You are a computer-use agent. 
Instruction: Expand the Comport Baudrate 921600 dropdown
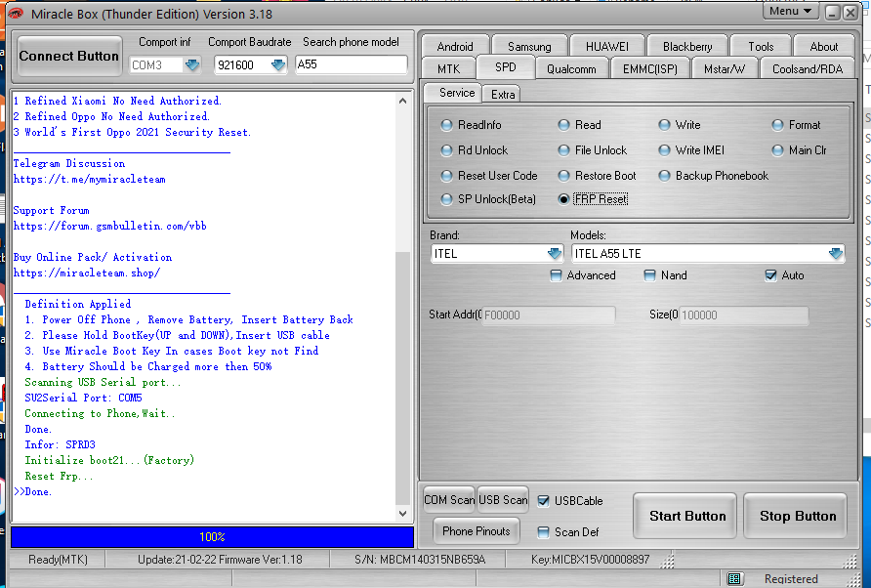click(278, 65)
